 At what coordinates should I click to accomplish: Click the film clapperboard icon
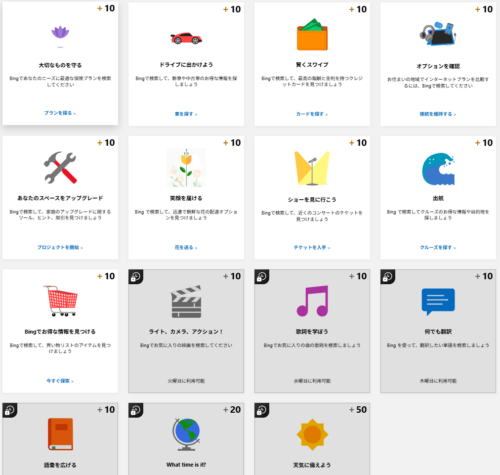pyautogui.click(x=186, y=302)
